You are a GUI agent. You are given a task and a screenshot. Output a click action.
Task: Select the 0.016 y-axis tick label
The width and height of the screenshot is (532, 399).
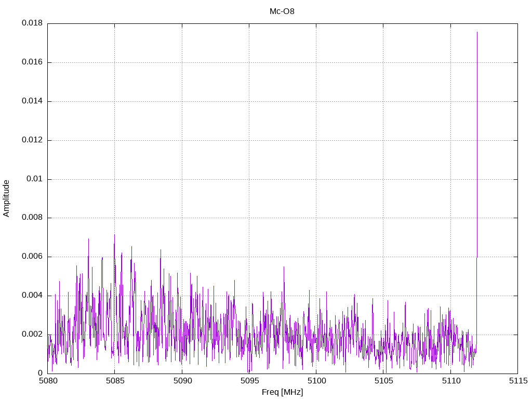click(x=32, y=62)
